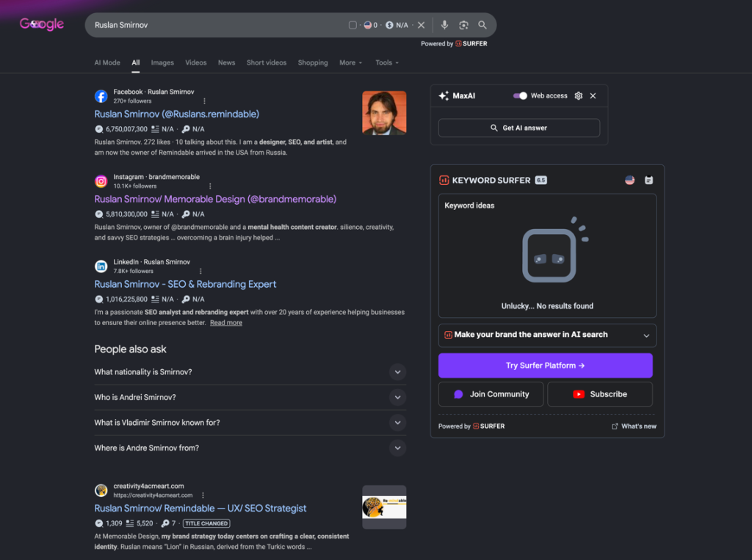This screenshot has height=560, width=752.
Task: Click Read more in LinkedIn snippet
Action: click(x=226, y=323)
